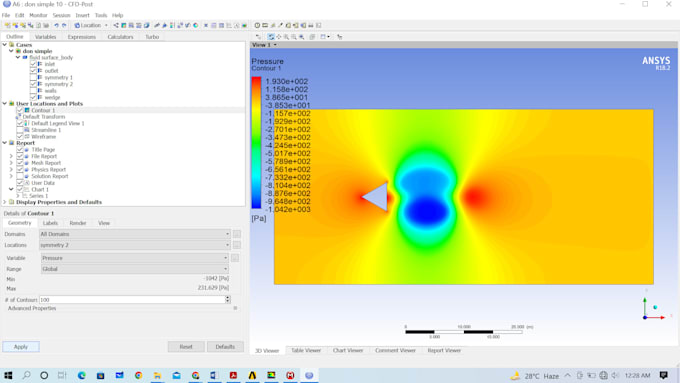This screenshot has height=383, width=680.
Task: Click the number of contours input field
Action: pos(132,300)
